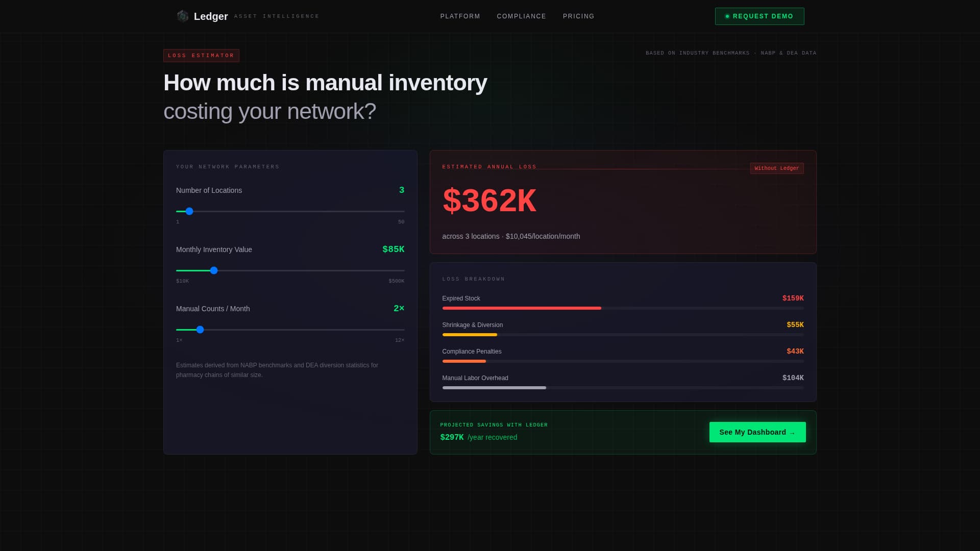Screen dimensions: 980x551
Task: Click the $297K projected savings value
Action: point(452,437)
